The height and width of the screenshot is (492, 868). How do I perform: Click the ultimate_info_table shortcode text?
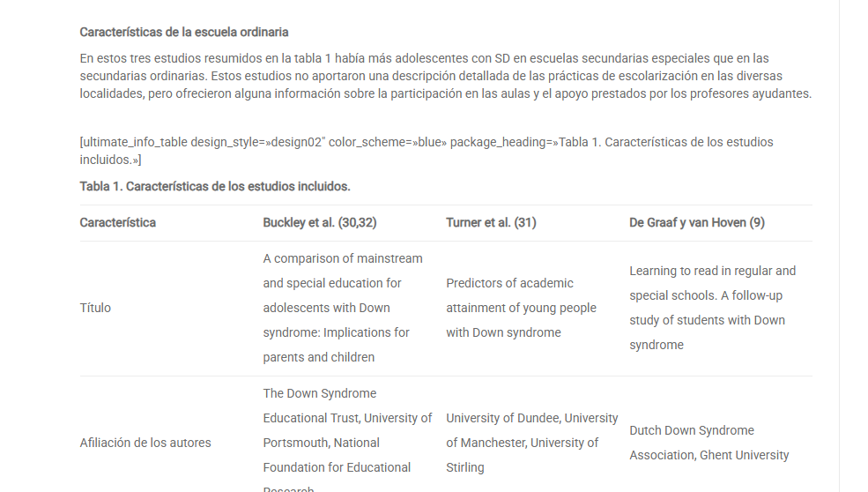[427, 151]
